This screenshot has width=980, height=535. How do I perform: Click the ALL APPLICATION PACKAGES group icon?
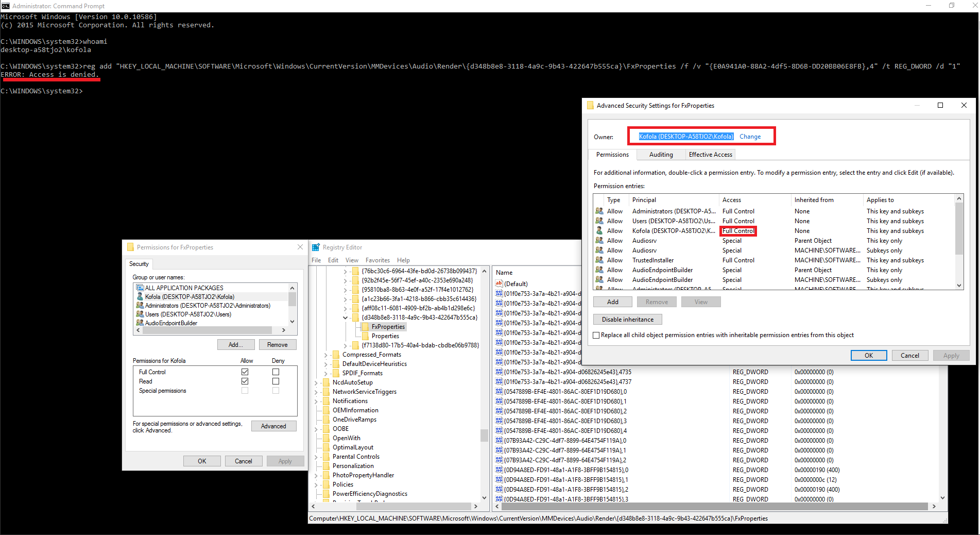(x=140, y=288)
